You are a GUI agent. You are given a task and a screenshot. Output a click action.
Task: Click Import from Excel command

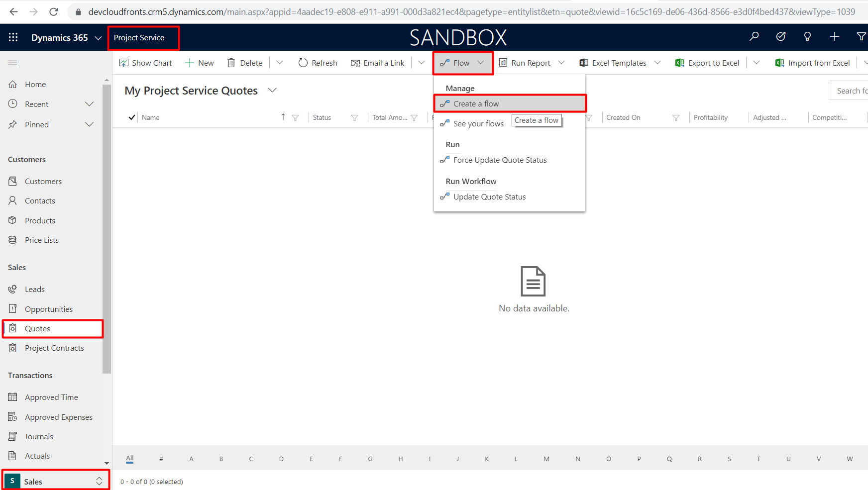click(x=813, y=63)
